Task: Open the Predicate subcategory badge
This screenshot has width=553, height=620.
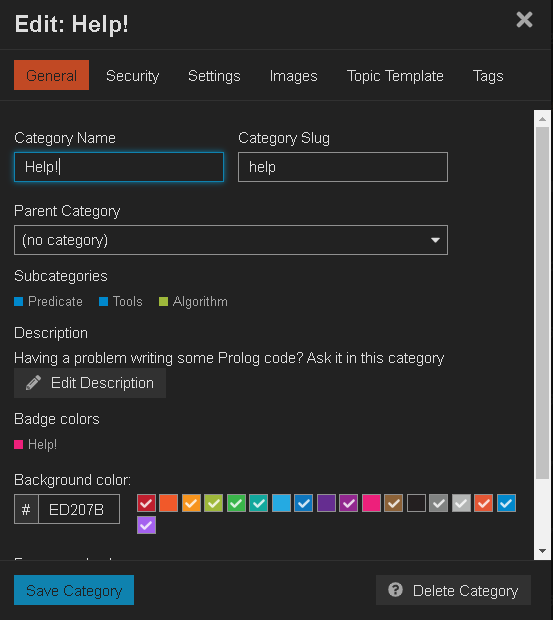Action: (49, 302)
